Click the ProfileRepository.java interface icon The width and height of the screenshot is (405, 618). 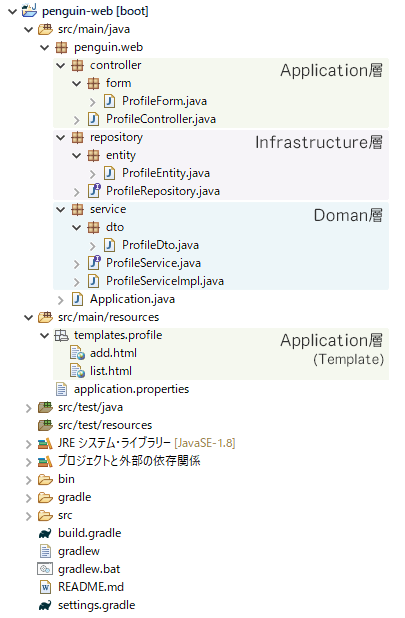coord(94,191)
